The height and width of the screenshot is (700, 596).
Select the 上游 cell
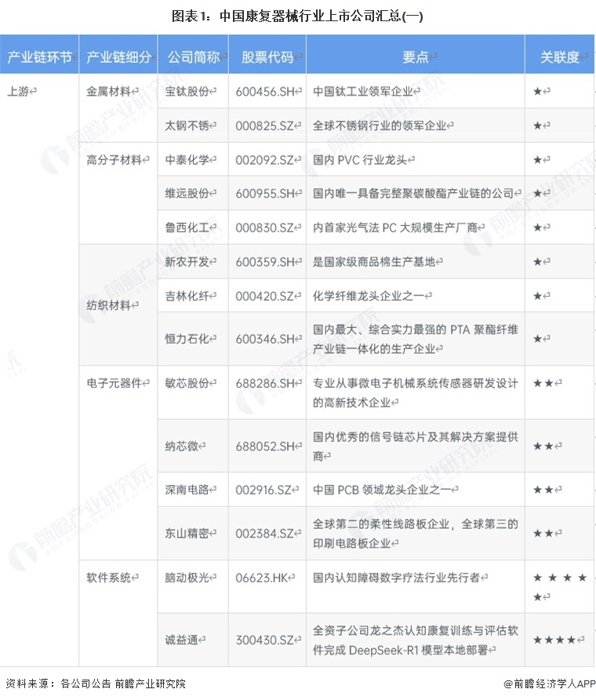(x=22, y=91)
